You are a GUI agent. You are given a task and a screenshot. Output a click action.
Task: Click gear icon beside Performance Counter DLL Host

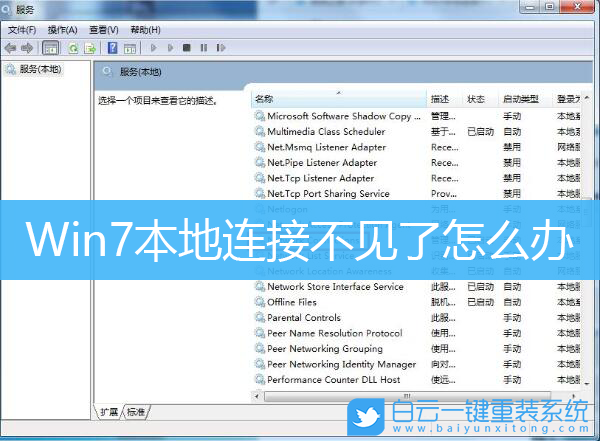coord(260,380)
